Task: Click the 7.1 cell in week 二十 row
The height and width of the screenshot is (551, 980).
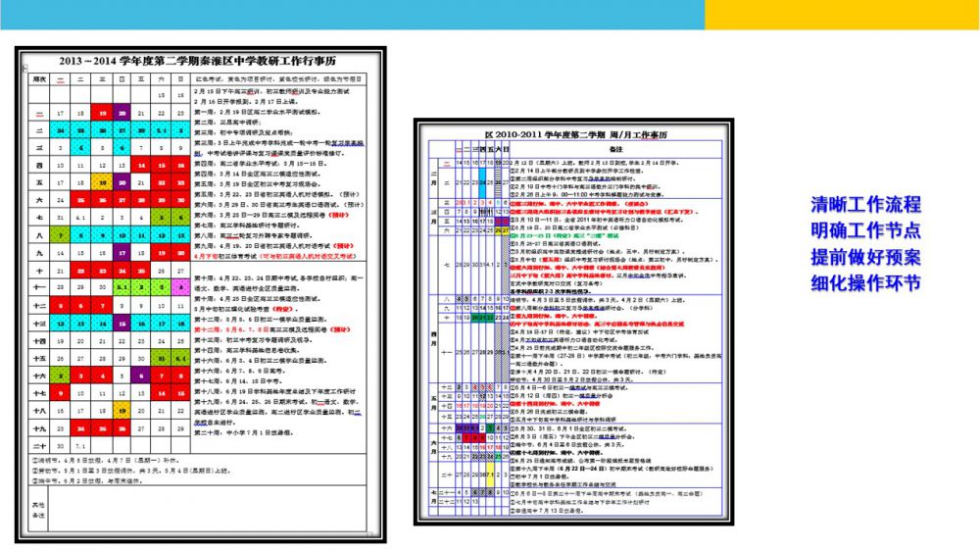Action: [x=81, y=445]
